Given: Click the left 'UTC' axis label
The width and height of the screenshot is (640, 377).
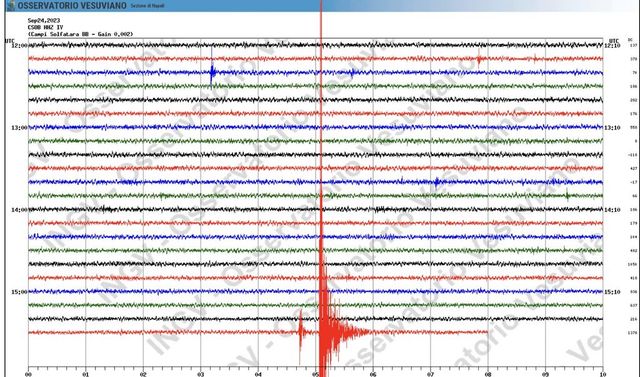Looking at the screenshot, I should 10,41.
